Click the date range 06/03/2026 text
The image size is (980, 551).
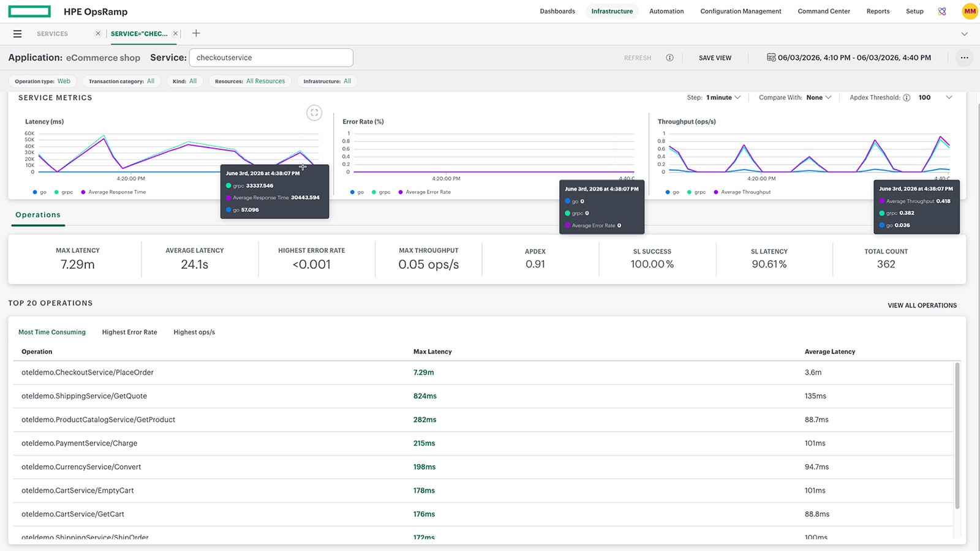click(x=854, y=58)
